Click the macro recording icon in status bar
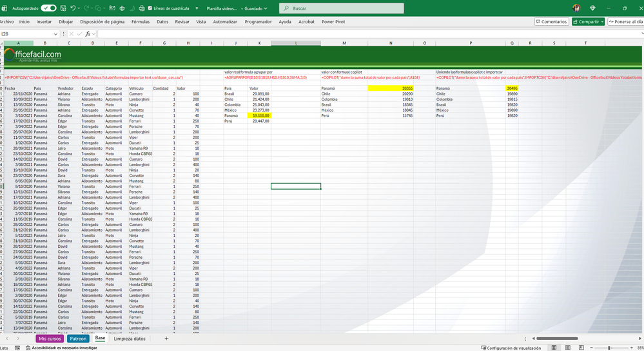Viewport: 644px width, 351px height. pyautogui.click(x=17, y=348)
